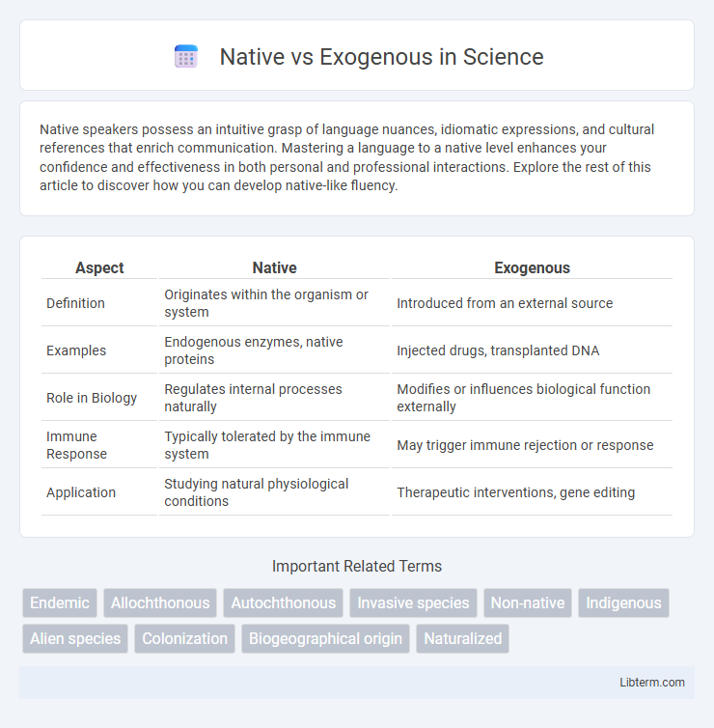Select the Autochthonous tag
714x728 pixels.
click(283, 602)
